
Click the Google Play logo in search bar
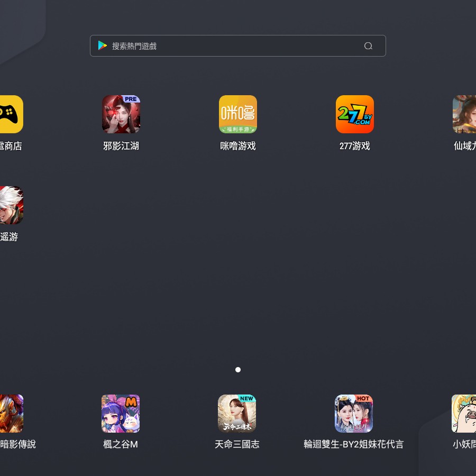[x=102, y=45]
